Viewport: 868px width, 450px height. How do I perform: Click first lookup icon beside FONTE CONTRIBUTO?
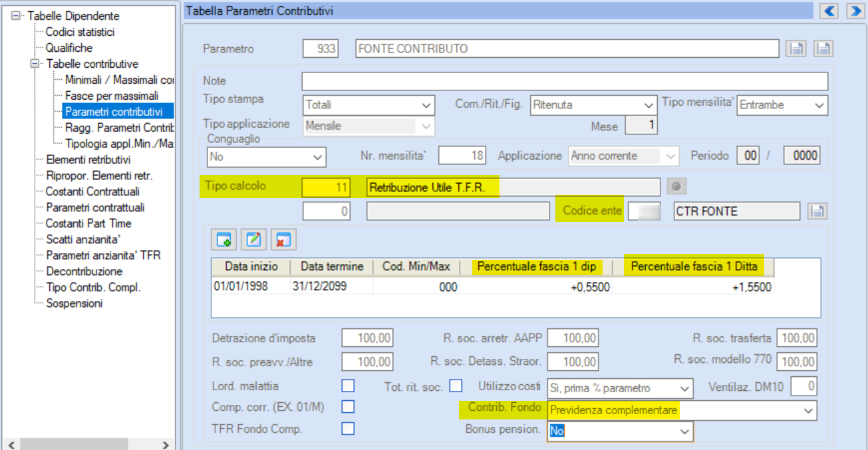(x=796, y=49)
